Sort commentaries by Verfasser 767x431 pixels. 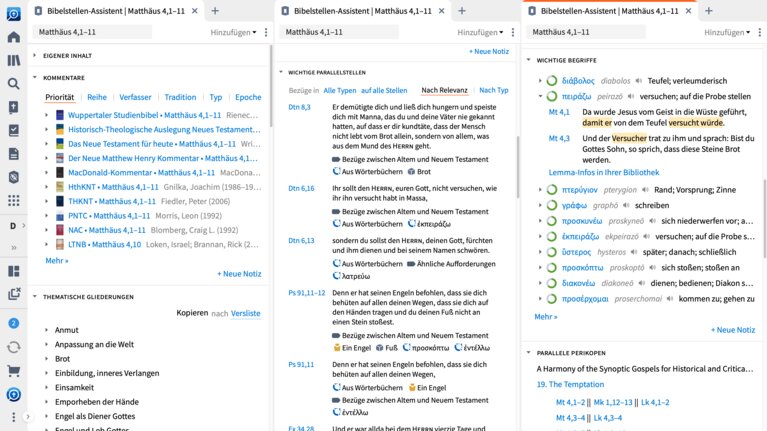(135, 97)
